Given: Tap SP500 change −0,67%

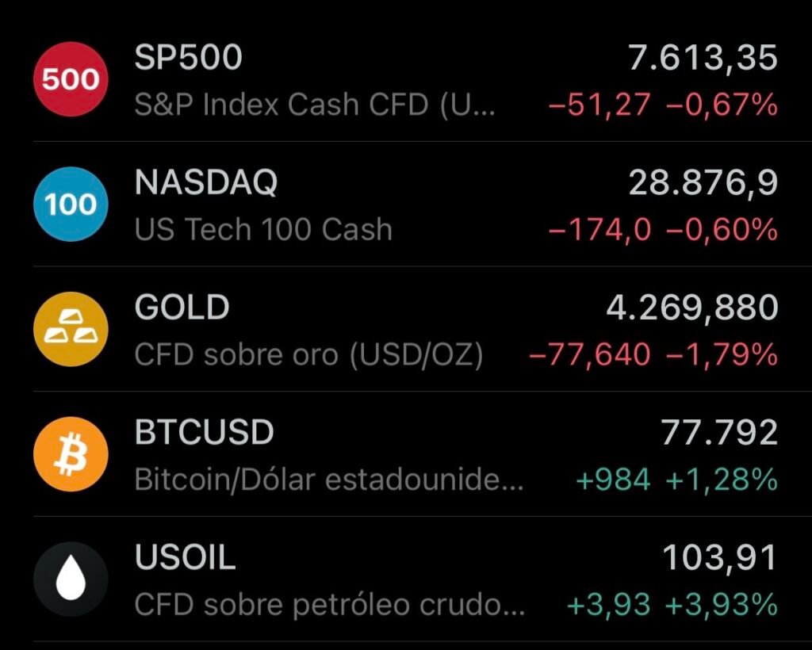Looking at the screenshot, I should [722, 105].
